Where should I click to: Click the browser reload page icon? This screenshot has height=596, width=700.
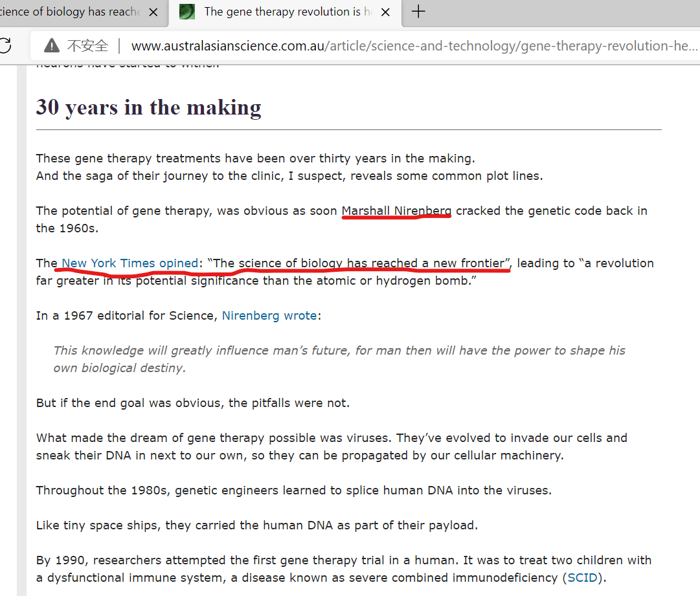[x=5, y=45]
